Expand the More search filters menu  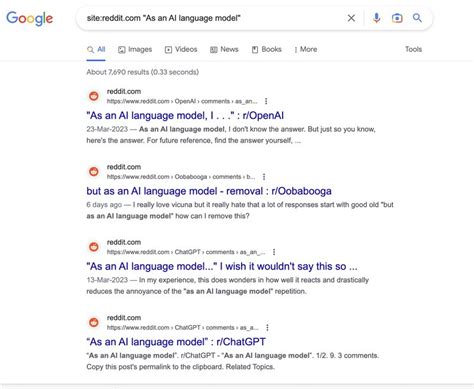pyautogui.click(x=305, y=49)
